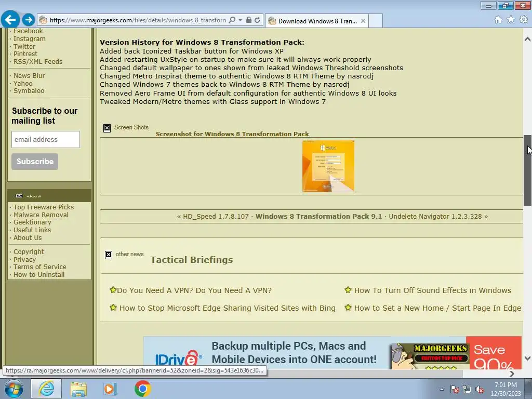Click the Action Center flag tray icon

click(455, 389)
